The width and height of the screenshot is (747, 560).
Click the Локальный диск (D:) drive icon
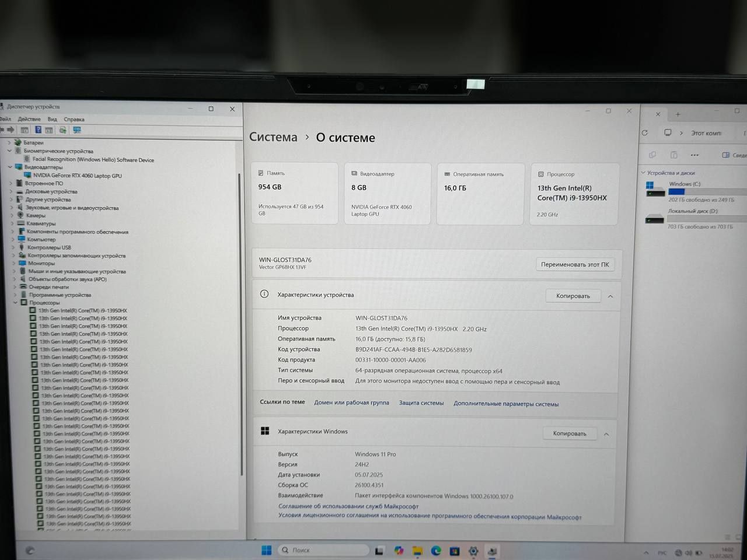(655, 219)
